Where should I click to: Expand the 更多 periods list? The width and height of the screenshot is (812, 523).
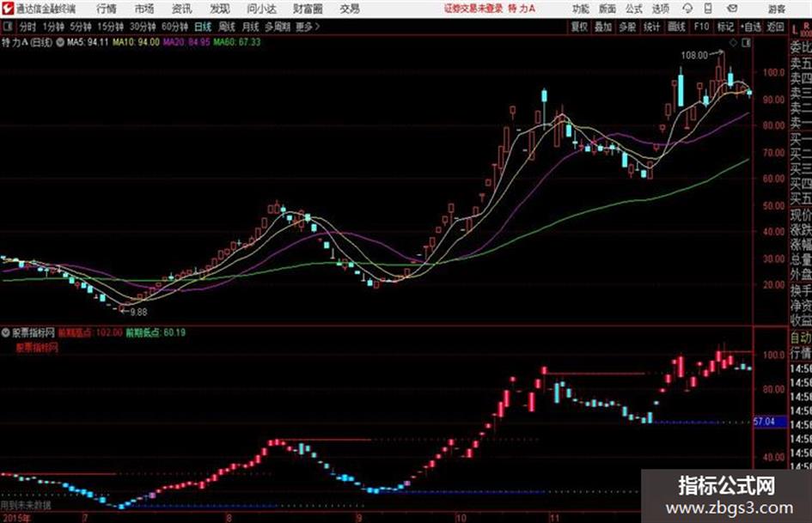[x=308, y=27]
